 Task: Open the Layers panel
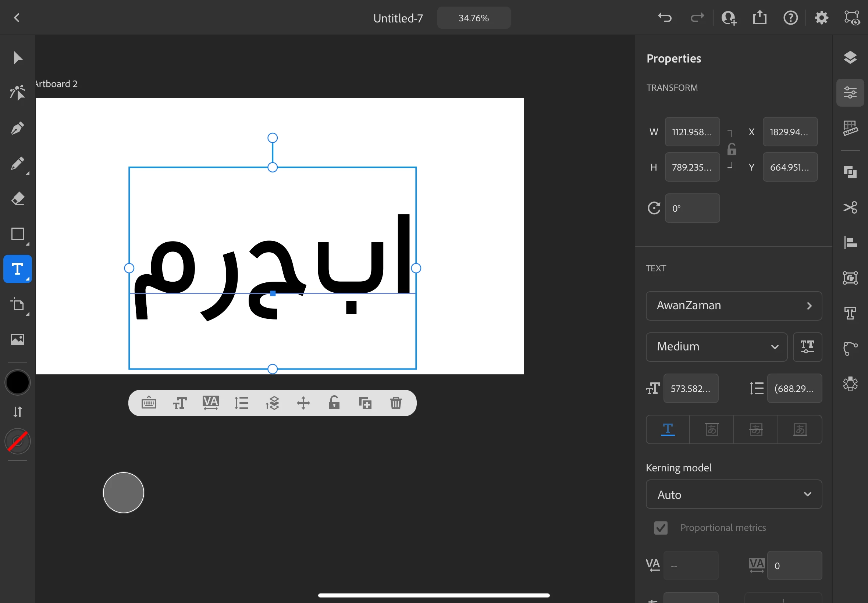coord(850,57)
